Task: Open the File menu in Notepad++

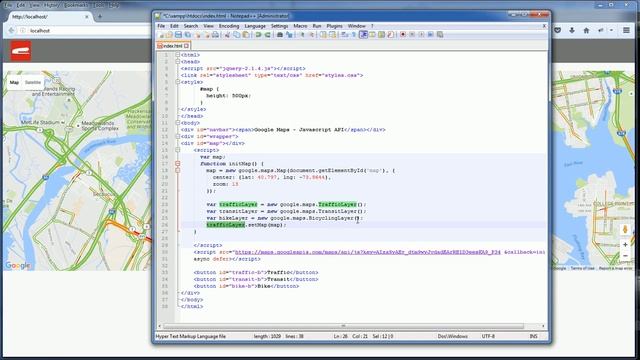Action: (x=161, y=26)
